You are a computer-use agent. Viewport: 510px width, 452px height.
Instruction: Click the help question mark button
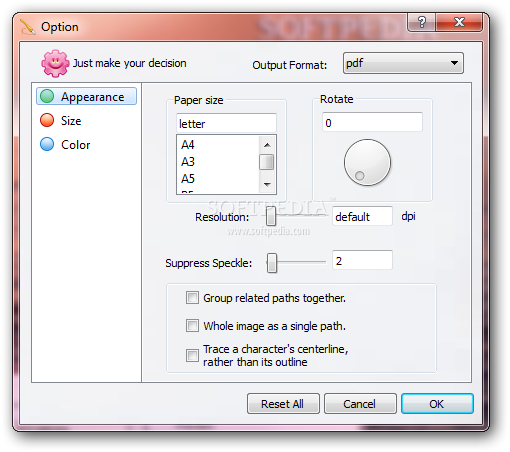(x=422, y=22)
